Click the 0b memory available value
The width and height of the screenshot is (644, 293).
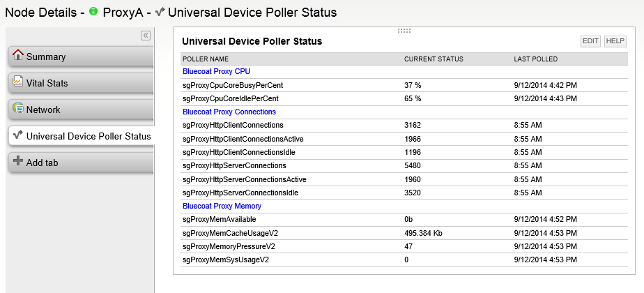click(408, 220)
